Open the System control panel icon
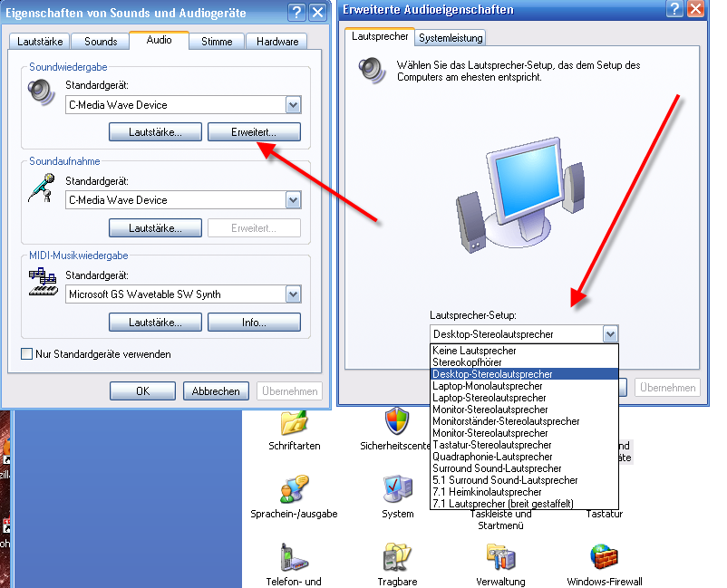This screenshot has height=588, width=727. [398, 489]
